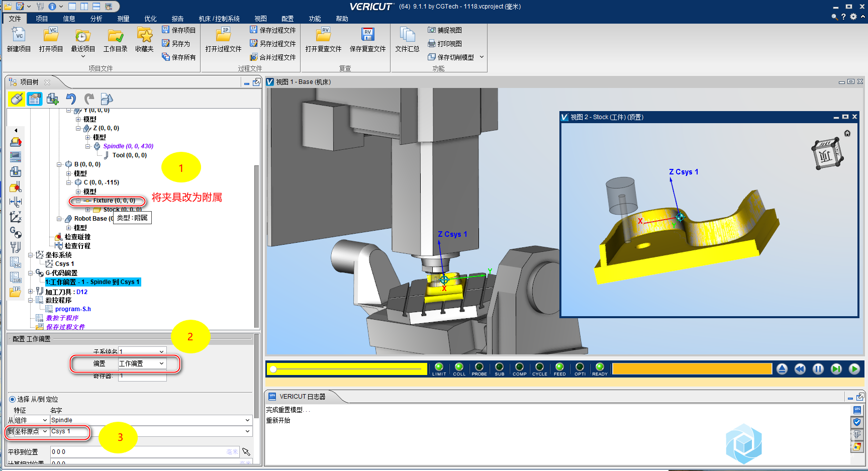
Task: Click 另存为 save-as button
Action: tap(176, 44)
